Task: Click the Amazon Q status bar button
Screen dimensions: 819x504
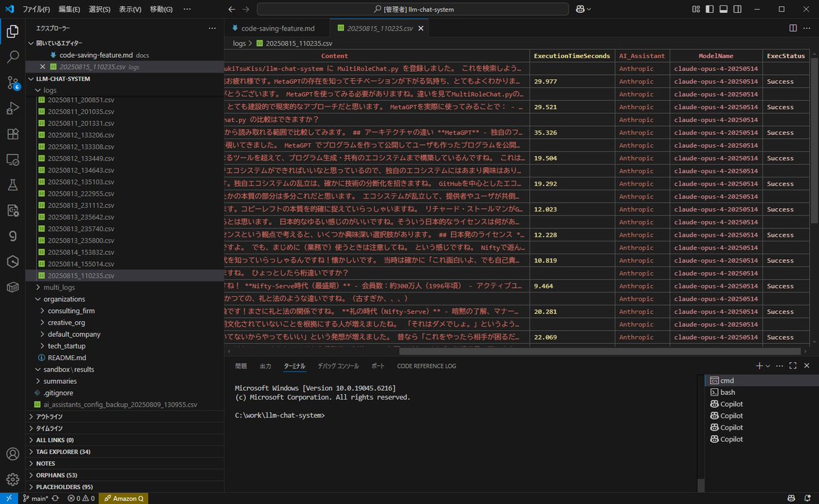Action: click(123, 499)
